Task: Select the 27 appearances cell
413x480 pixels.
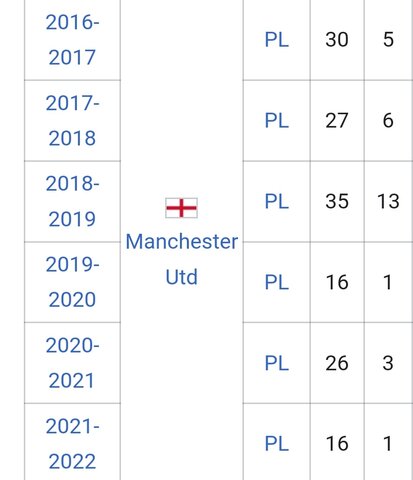Action: pyautogui.click(x=337, y=120)
